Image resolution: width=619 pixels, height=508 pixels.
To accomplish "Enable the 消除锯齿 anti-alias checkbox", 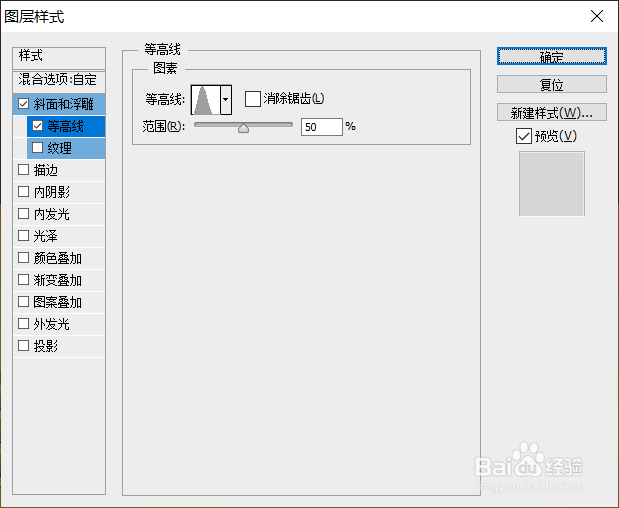I will click(253, 99).
